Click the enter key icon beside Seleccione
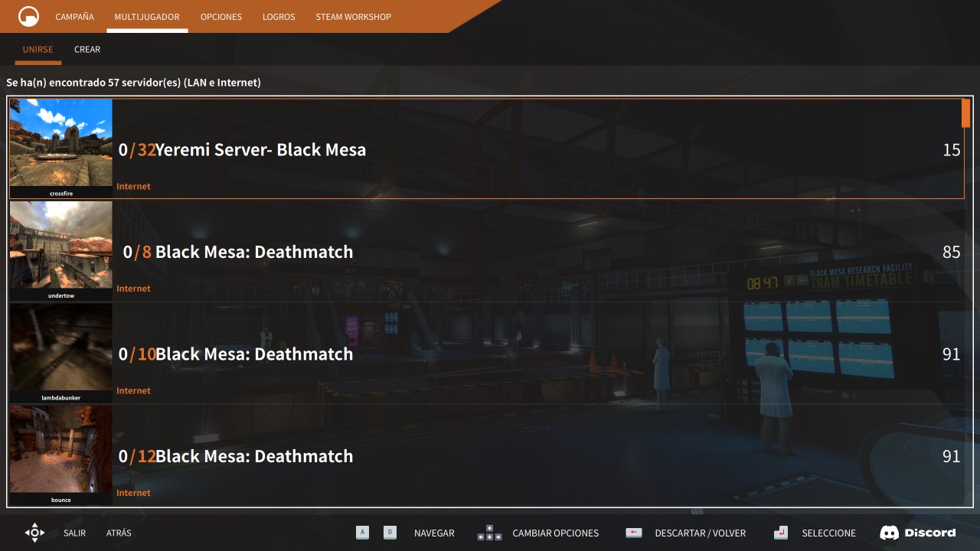 [x=781, y=533]
